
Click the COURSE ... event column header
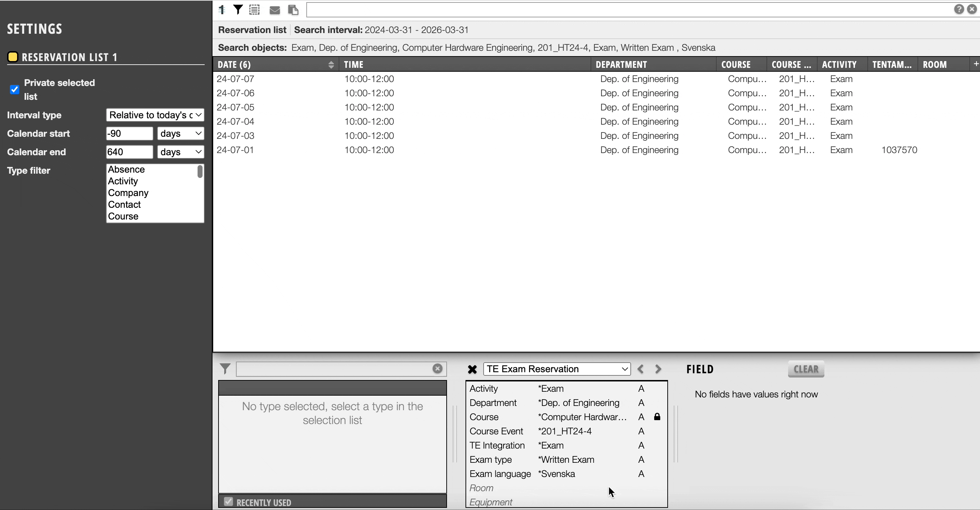click(791, 65)
